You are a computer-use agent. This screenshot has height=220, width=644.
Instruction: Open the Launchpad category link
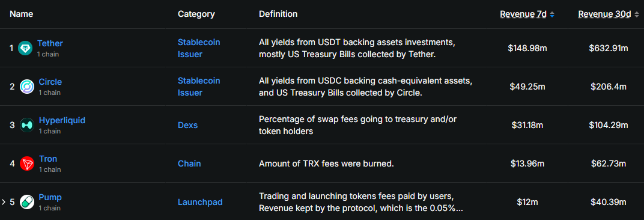200,202
